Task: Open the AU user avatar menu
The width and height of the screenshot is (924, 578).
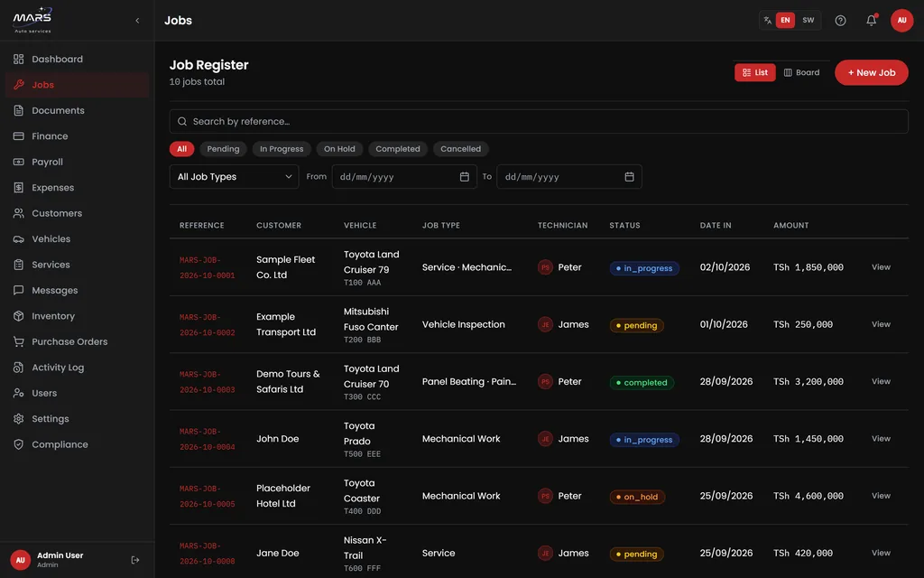Action: tap(901, 20)
